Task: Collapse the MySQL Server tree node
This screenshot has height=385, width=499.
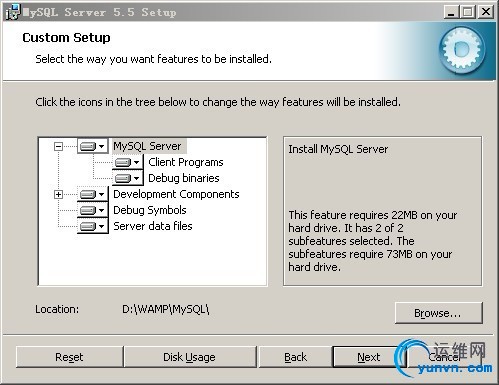Action: point(58,146)
